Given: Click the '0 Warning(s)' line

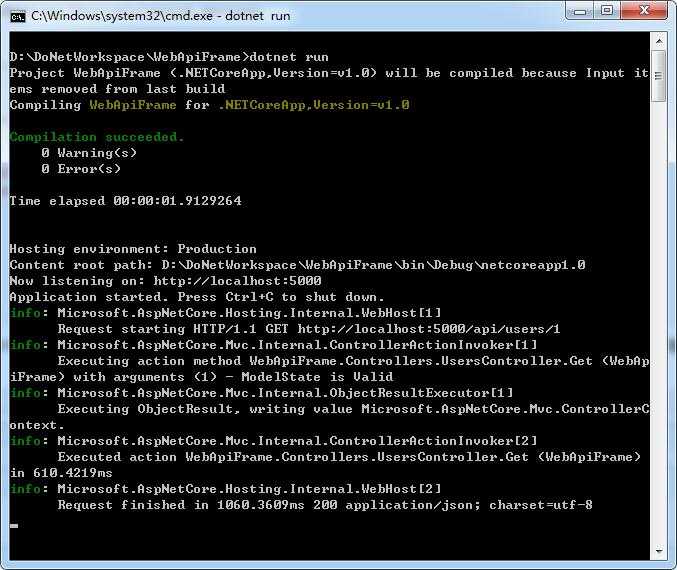Looking at the screenshot, I should tap(89, 153).
